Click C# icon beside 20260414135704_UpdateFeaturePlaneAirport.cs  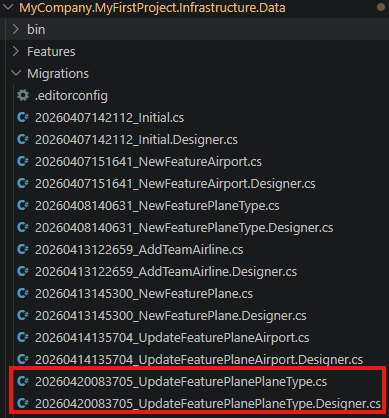pyautogui.click(x=23, y=338)
